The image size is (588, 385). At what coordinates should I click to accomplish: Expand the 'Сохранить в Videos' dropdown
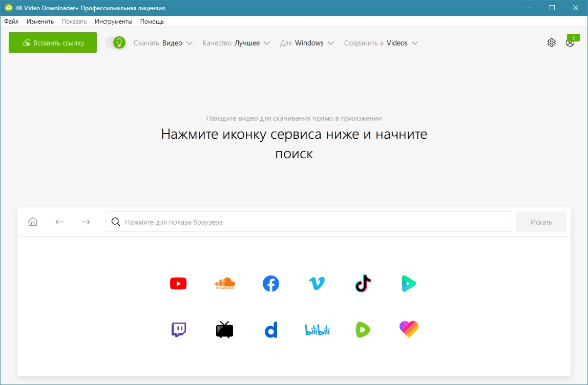tap(381, 43)
